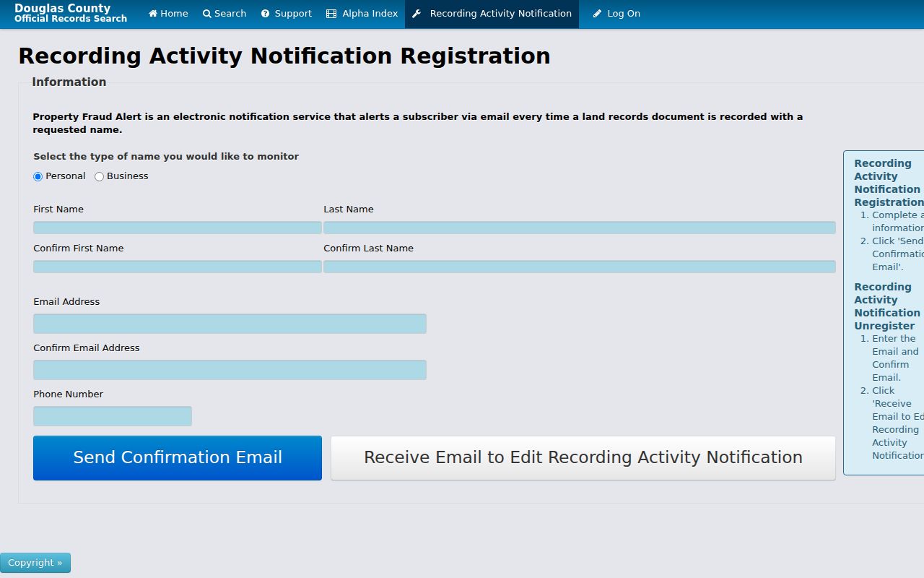
Task: Click the page title 'Recording Activity Notification Registration'
Action: pyautogui.click(x=284, y=56)
